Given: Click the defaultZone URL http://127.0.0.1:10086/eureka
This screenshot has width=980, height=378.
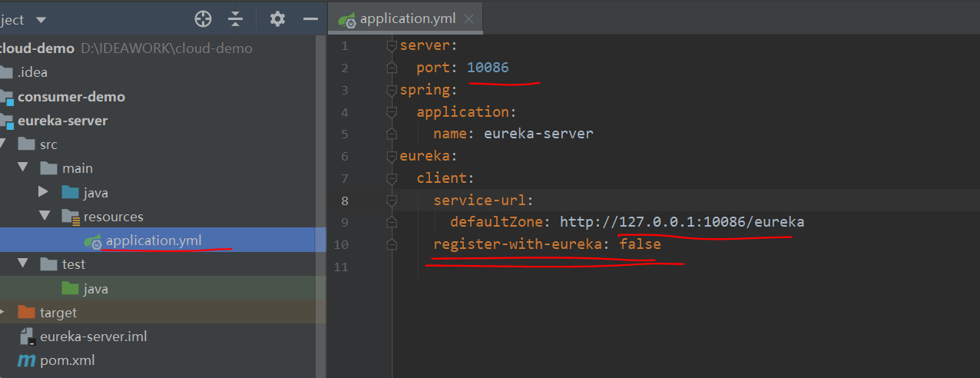Looking at the screenshot, I should tap(682, 222).
